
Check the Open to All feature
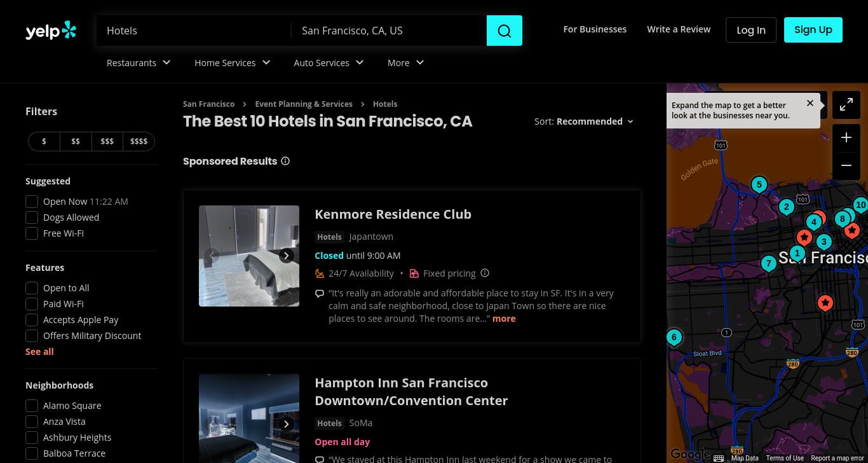tap(32, 288)
